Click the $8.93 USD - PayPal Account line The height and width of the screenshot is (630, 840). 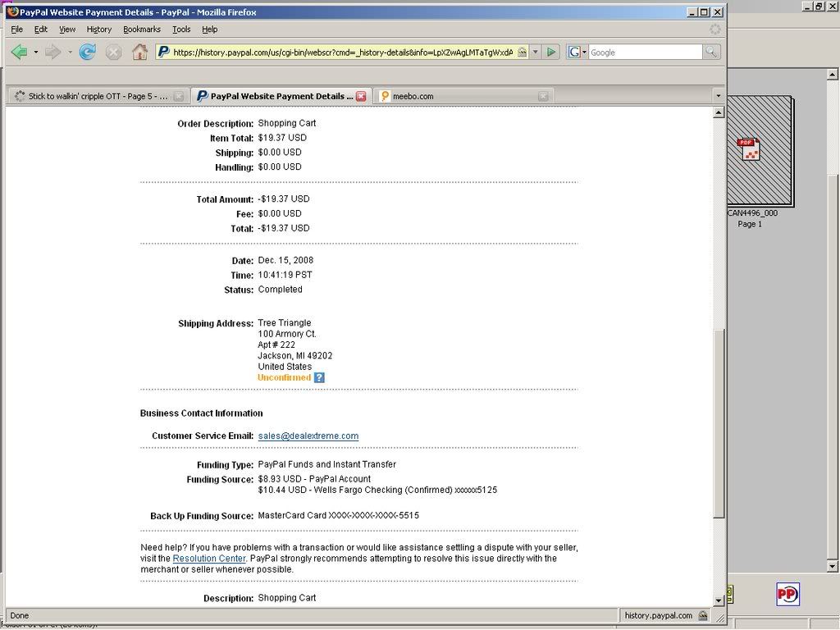coord(314,479)
